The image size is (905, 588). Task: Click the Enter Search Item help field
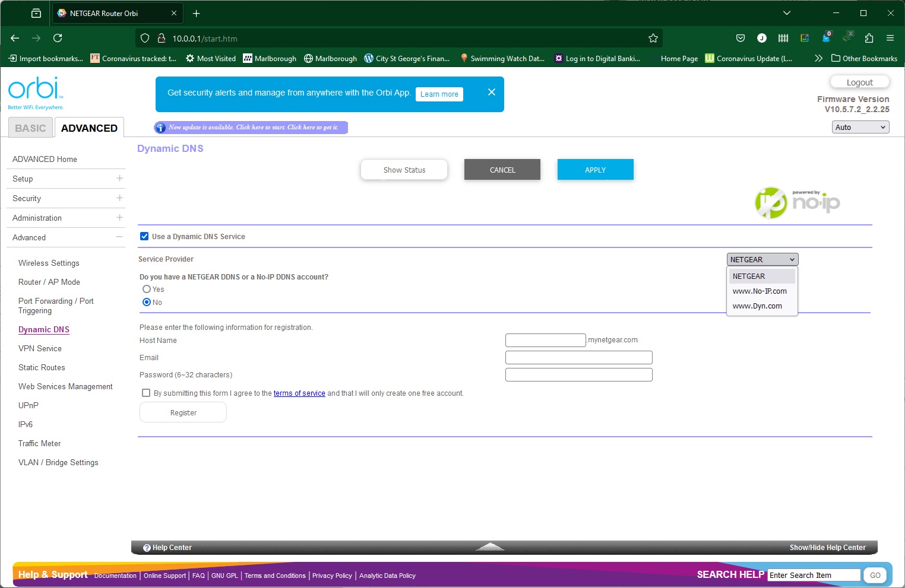pos(814,575)
